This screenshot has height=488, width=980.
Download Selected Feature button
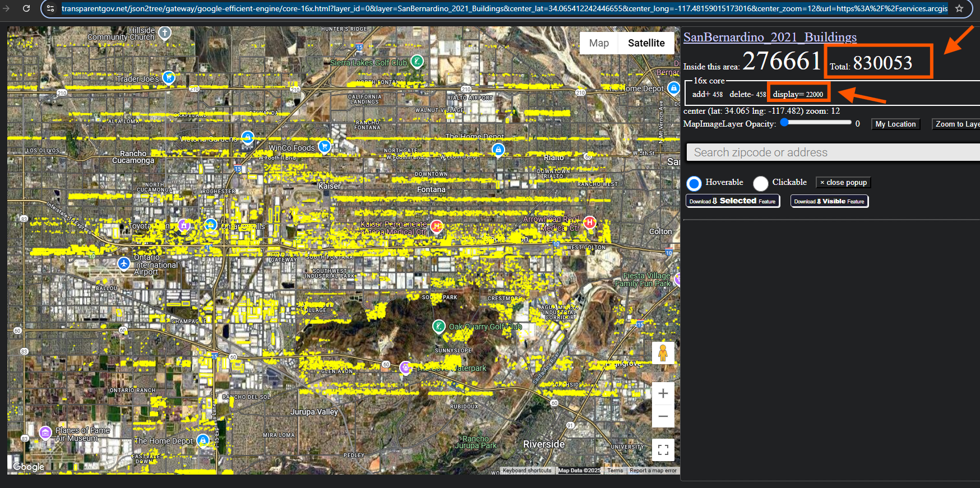[x=733, y=201]
